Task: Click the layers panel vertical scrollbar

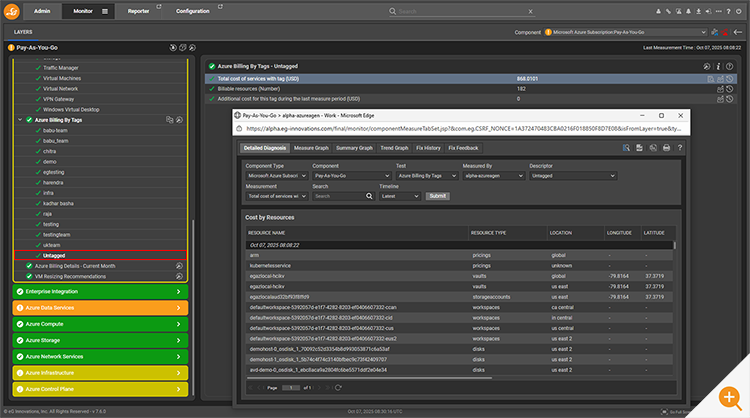Action: pos(193,306)
